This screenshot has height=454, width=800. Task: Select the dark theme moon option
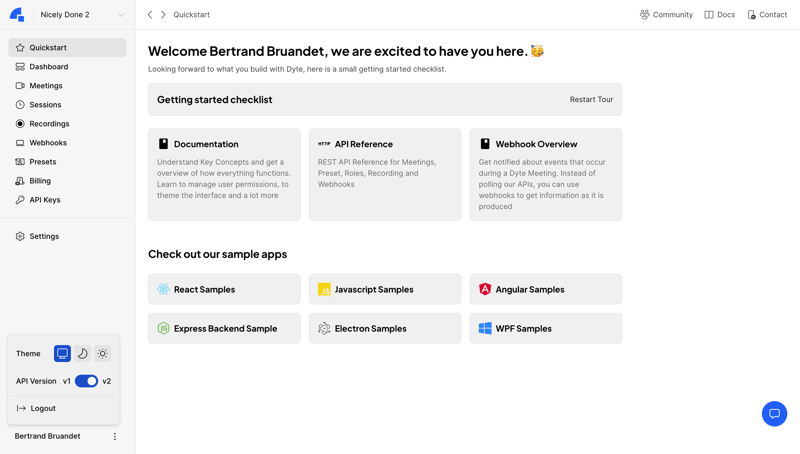82,354
